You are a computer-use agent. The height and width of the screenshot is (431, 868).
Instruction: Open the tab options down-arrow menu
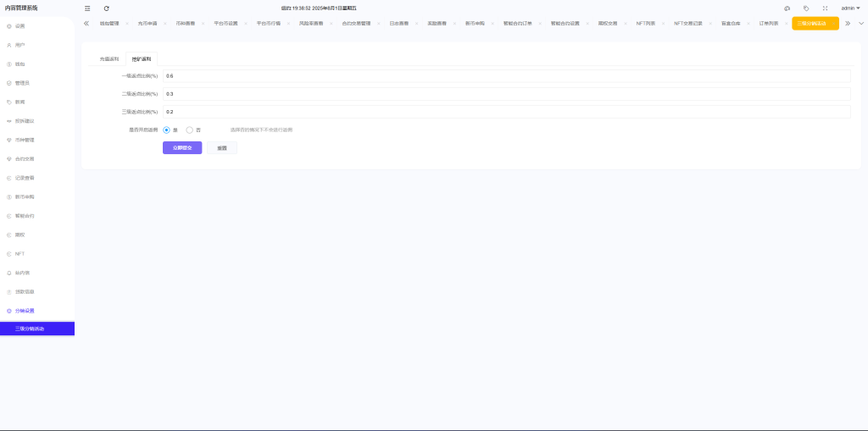861,23
